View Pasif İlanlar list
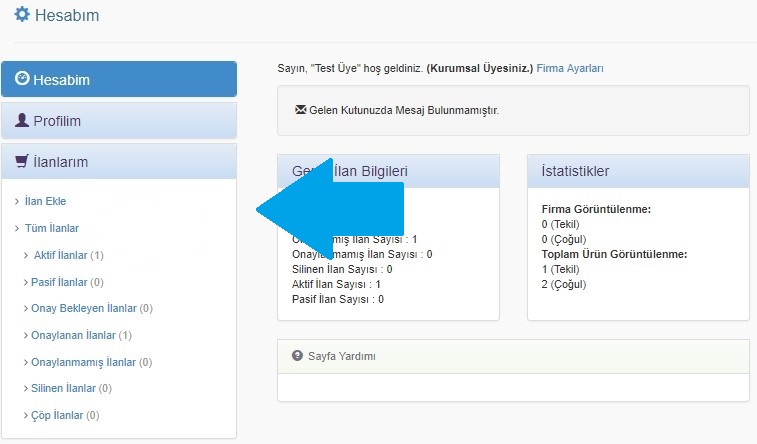This screenshot has width=757, height=444. (61, 282)
